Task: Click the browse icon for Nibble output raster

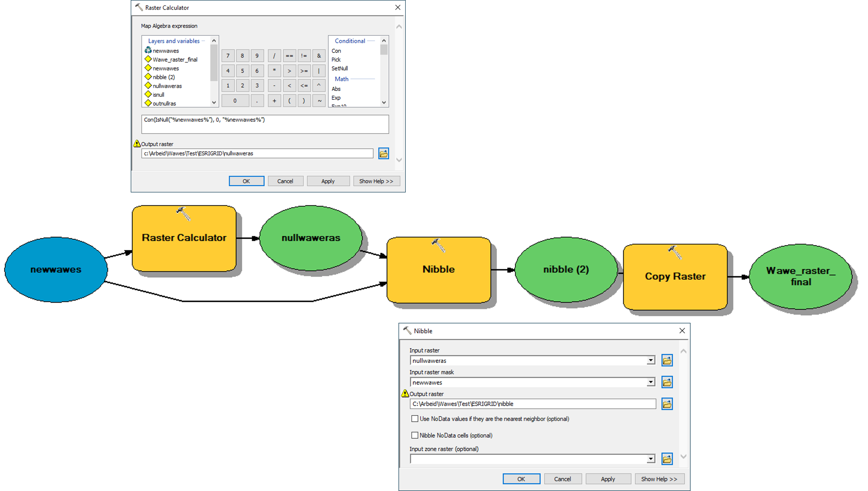Action: [x=667, y=404]
